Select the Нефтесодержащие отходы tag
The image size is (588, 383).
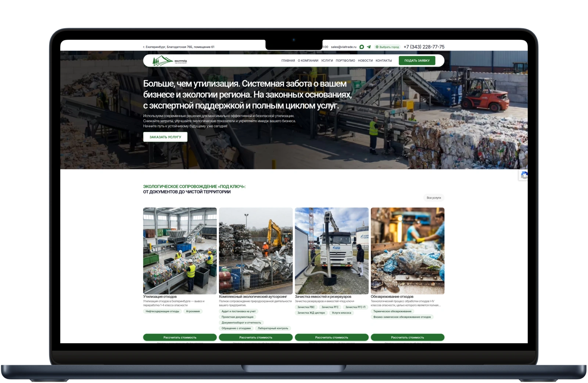[x=162, y=311]
